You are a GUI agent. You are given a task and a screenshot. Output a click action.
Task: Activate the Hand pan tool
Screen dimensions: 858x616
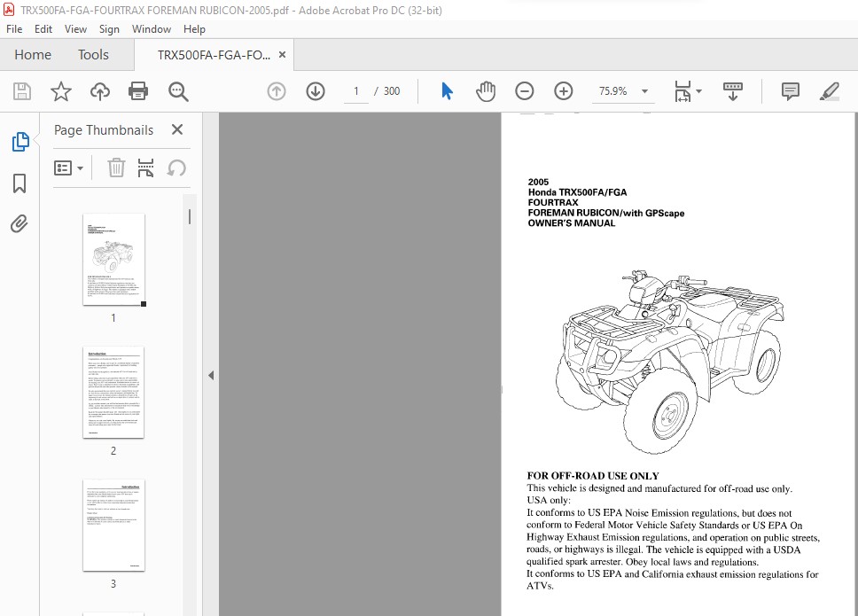[486, 90]
